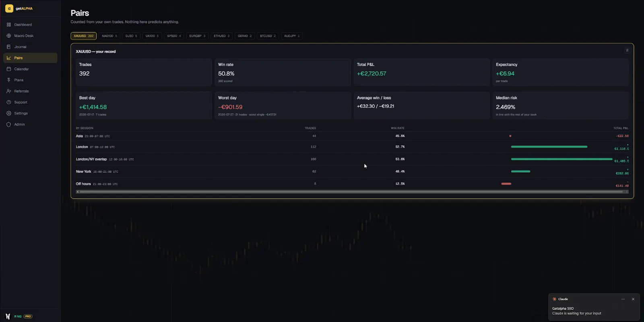Screen dimensions: 644x322
Task: Open Referrals via the person-plus icon
Action: [x=9, y=91]
